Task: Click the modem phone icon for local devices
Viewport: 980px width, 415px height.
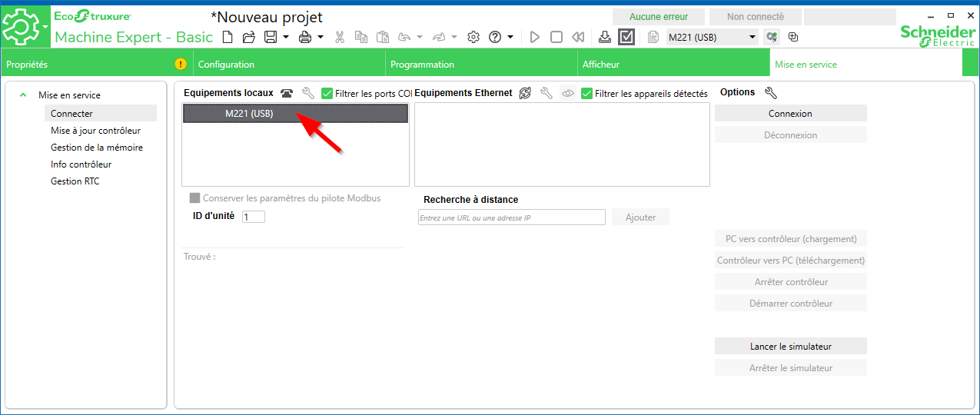Action: click(287, 93)
